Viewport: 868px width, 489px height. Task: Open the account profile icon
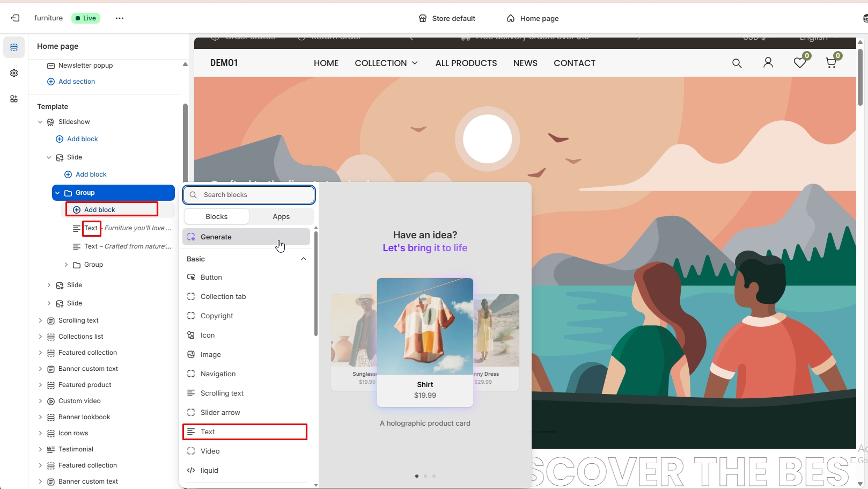point(768,63)
